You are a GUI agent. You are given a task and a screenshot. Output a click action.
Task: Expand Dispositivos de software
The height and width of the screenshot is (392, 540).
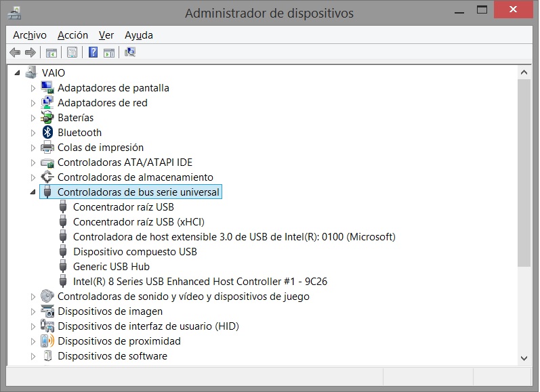33,356
